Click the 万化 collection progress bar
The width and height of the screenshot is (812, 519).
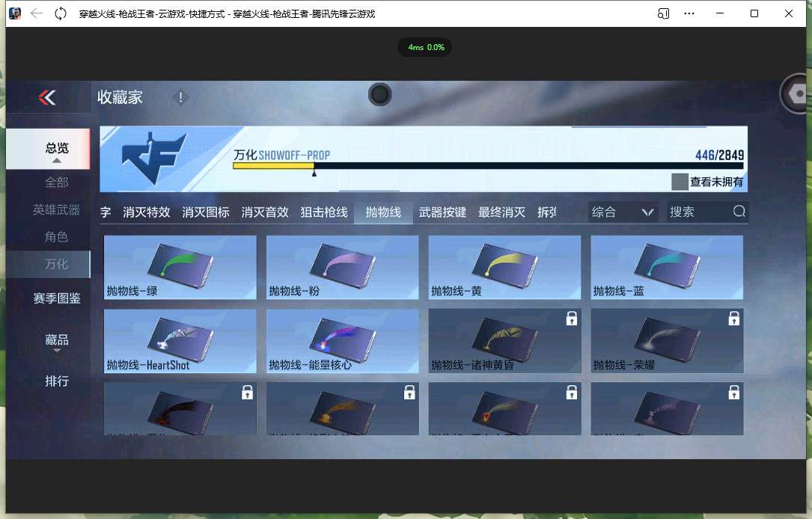(488, 165)
